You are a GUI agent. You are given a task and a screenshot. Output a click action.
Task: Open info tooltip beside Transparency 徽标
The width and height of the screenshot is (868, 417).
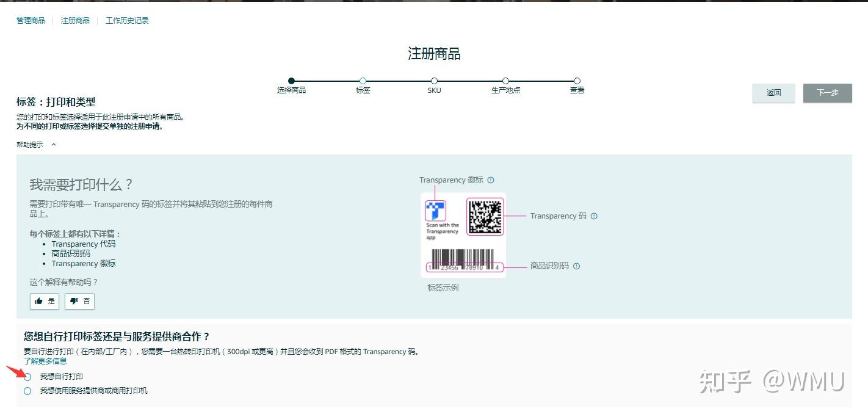(490, 179)
